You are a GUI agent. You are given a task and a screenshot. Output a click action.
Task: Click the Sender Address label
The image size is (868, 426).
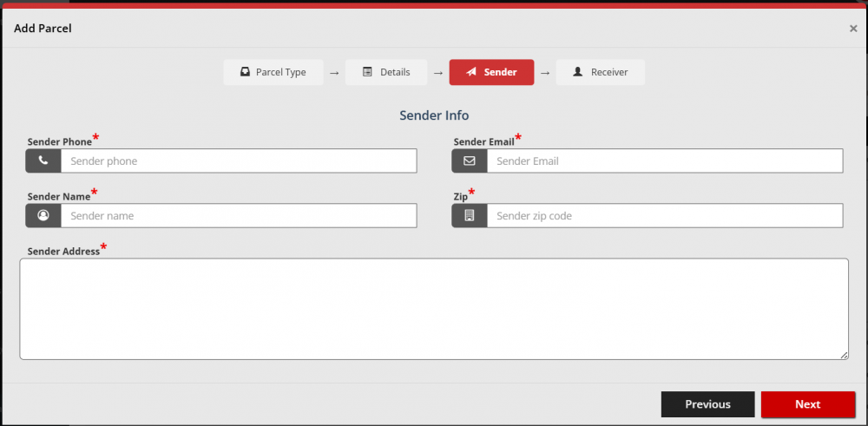[x=63, y=251]
